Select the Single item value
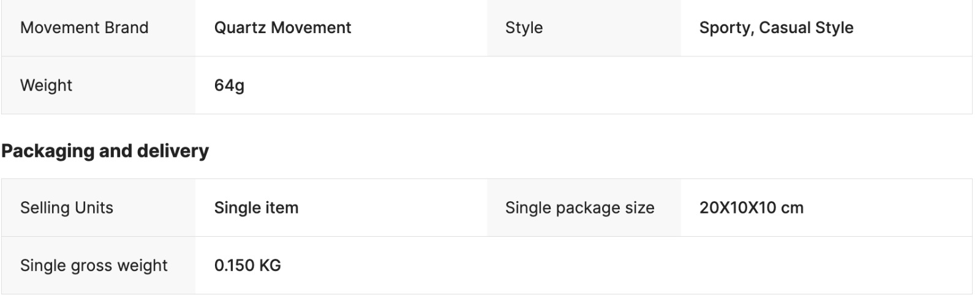 (256, 208)
